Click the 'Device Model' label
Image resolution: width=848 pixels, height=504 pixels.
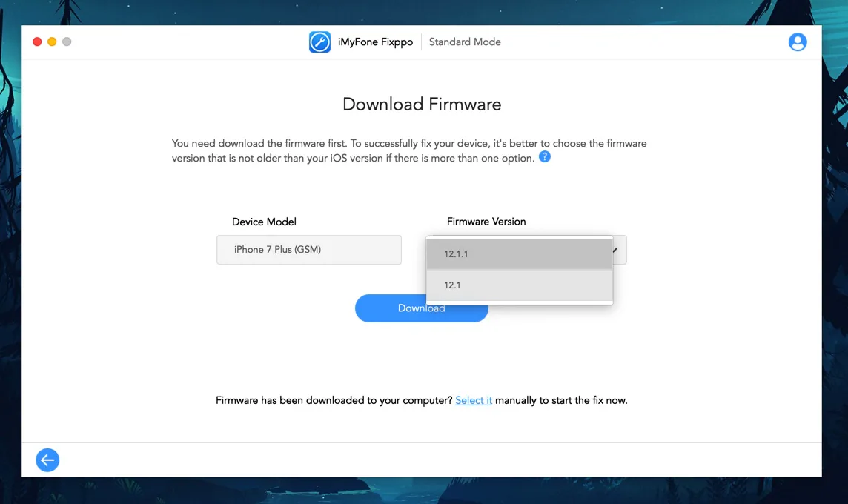coord(264,222)
